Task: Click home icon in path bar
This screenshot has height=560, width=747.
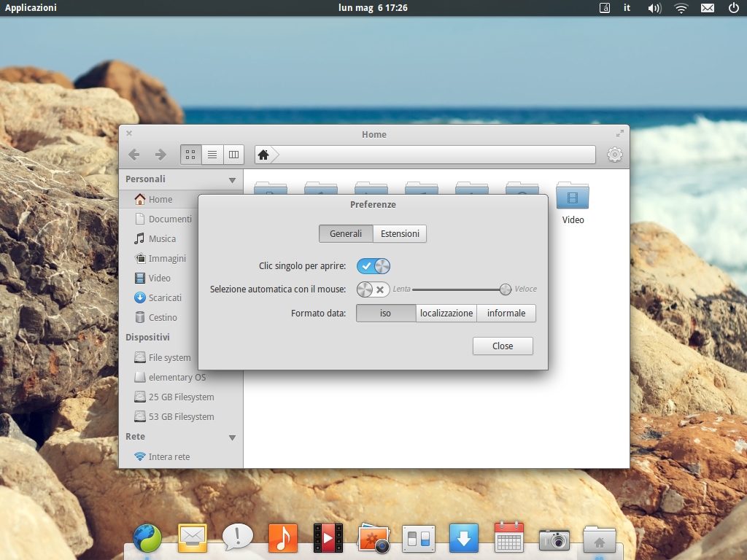Action: [x=263, y=155]
